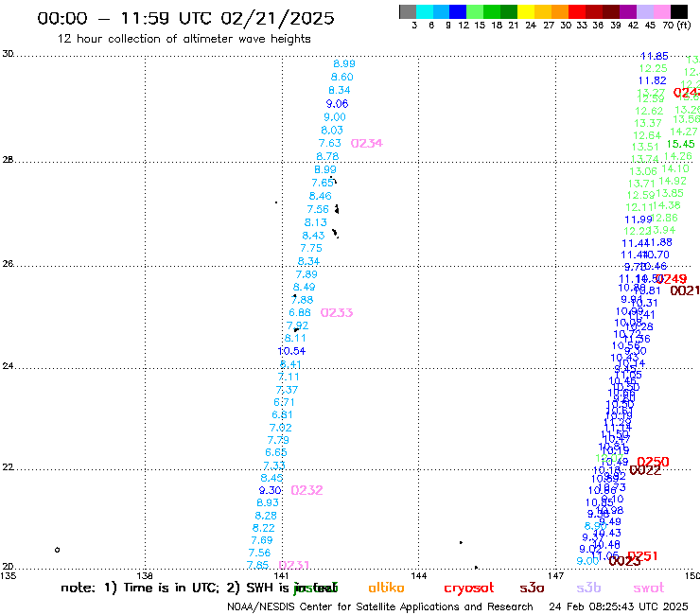
Task: Click the 's3a' satellite legend label
Action: coord(532,589)
